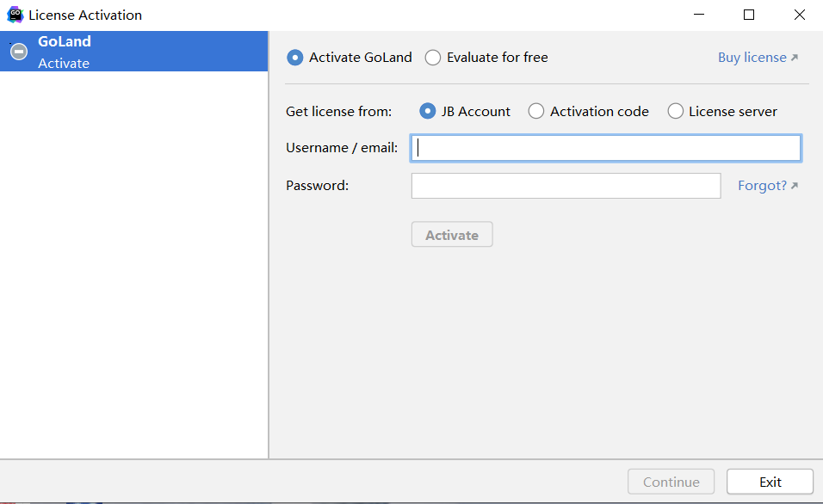Screen dimensions: 823x504
Task: Minimize the License Activation window
Action: coord(701,15)
